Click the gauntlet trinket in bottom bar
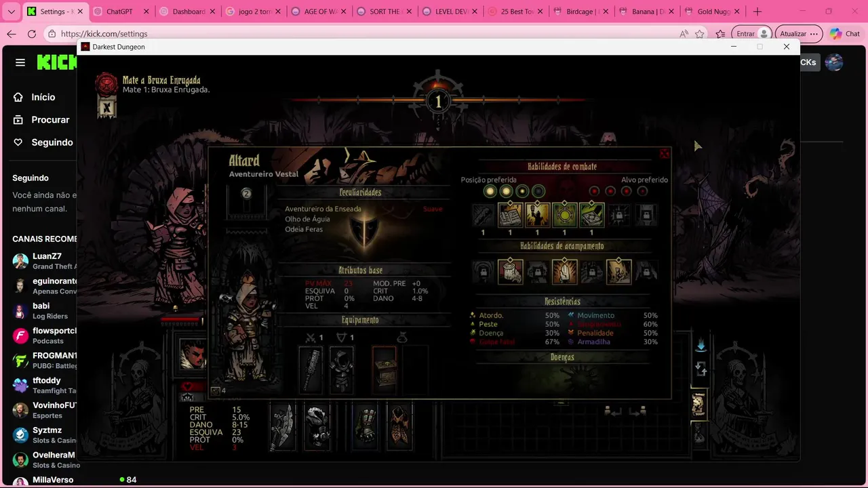 (366, 427)
